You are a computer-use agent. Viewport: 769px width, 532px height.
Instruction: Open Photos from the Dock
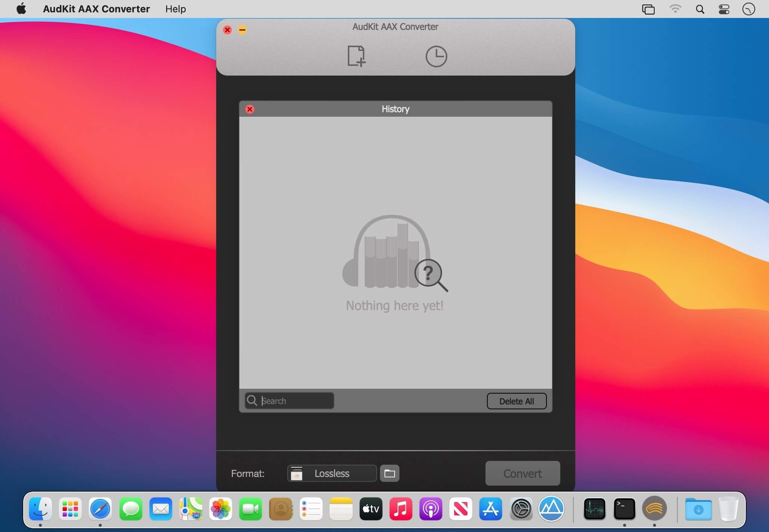click(x=221, y=509)
